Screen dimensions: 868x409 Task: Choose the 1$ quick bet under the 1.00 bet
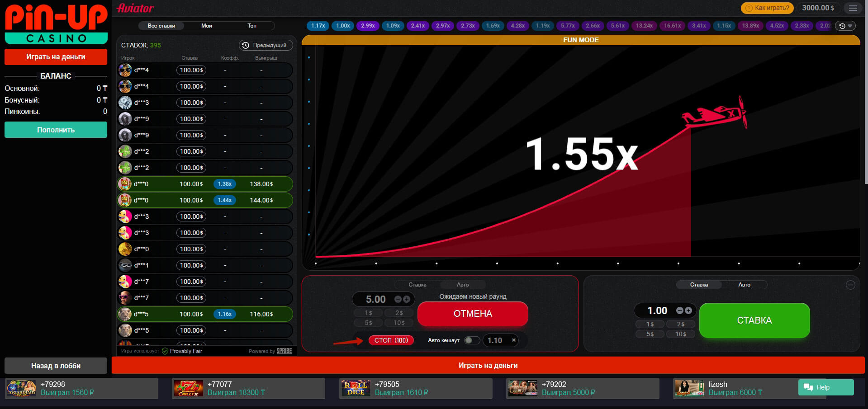pyautogui.click(x=650, y=324)
